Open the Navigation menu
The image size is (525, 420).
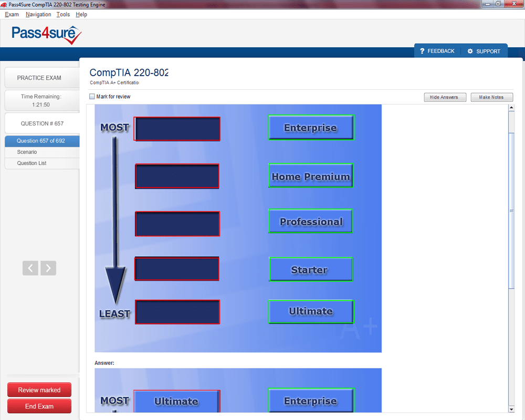38,14
